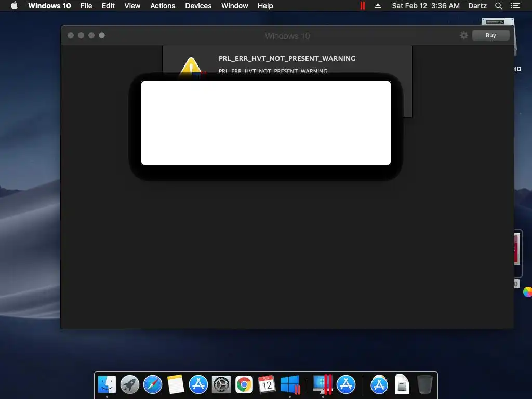Open the Actions menu
Screen dimensions: 532x399
[163, 6]
